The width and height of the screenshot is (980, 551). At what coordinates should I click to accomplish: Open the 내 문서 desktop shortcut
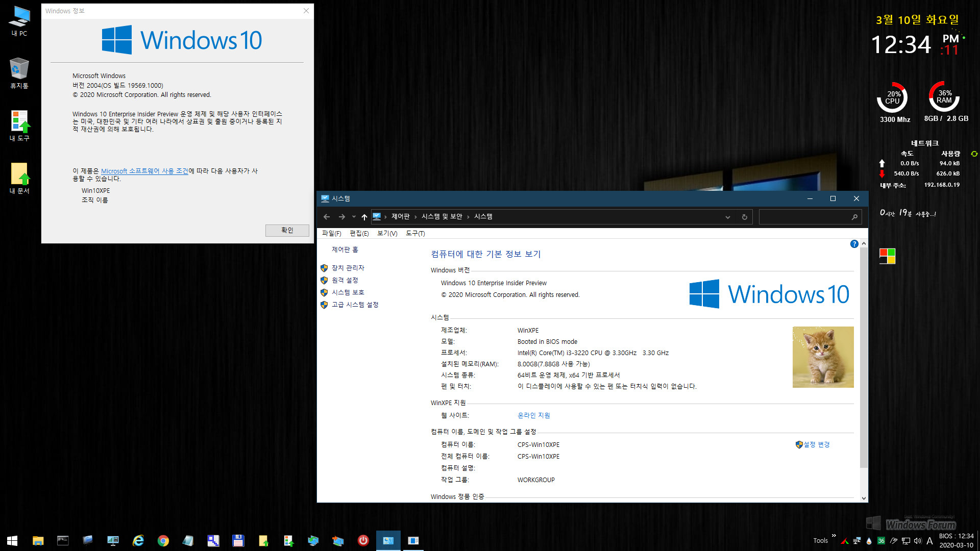(19, 178)
